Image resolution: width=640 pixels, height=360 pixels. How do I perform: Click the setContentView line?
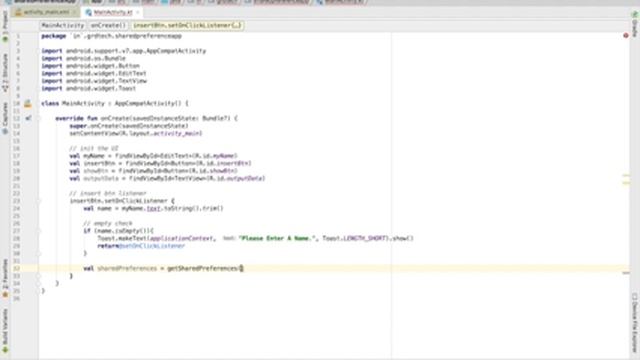tap(136, 133)
